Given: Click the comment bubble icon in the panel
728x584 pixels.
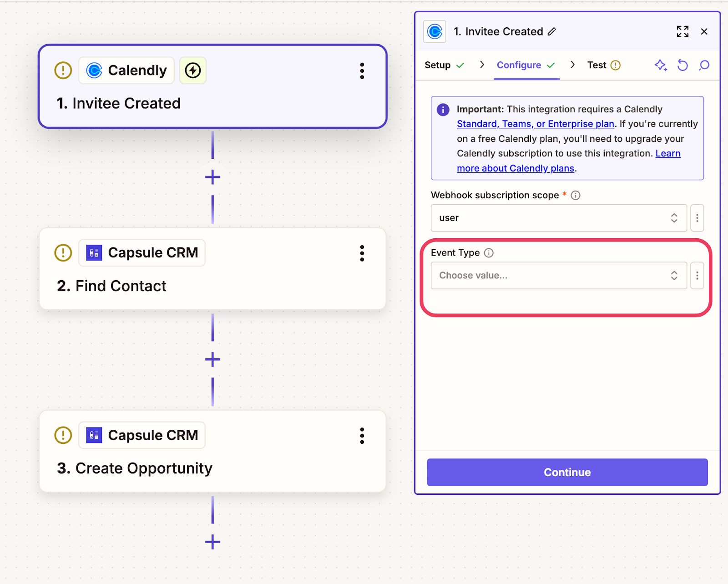Looking at the screenshot, I should 704,65.
